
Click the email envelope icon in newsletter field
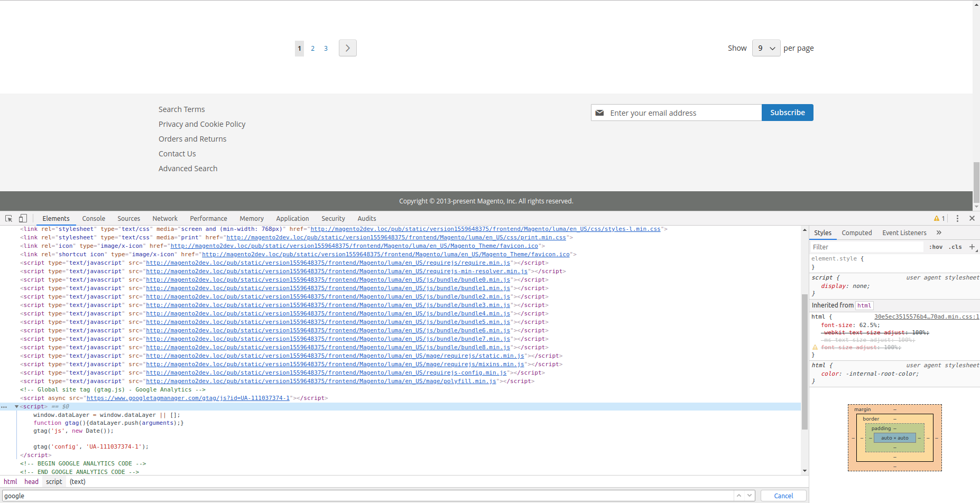599,113
